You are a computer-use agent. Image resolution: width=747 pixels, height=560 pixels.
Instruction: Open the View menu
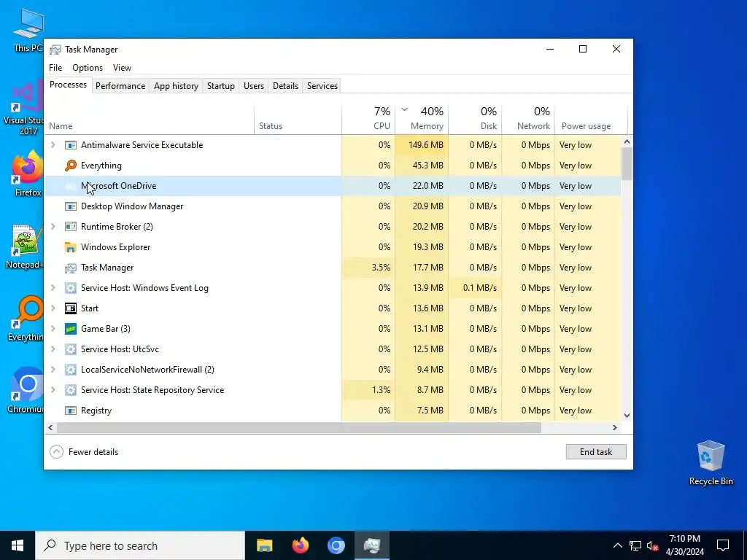tap(122, 68)
